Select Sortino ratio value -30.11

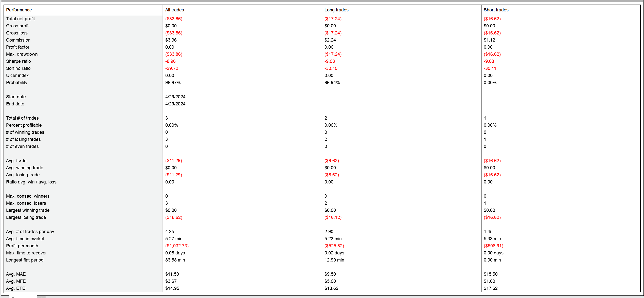point(490,68)
